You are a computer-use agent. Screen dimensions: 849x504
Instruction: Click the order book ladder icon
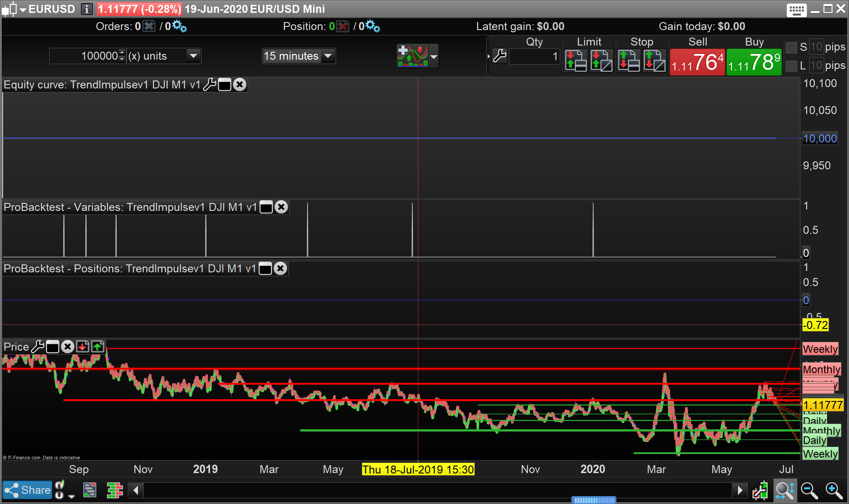(115, 490)
